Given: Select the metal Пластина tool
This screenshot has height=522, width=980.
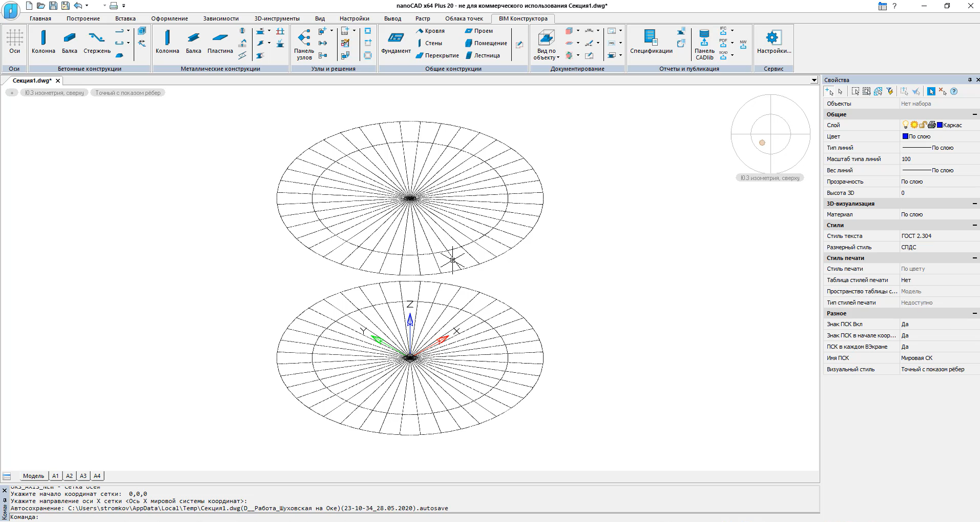Looking at the screenshot, I should (220, 41).
